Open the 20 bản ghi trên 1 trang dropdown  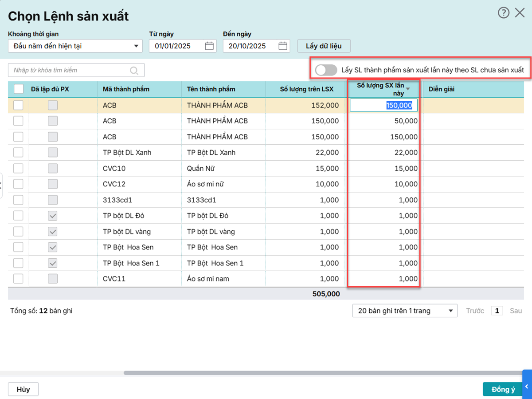point(404,311)
